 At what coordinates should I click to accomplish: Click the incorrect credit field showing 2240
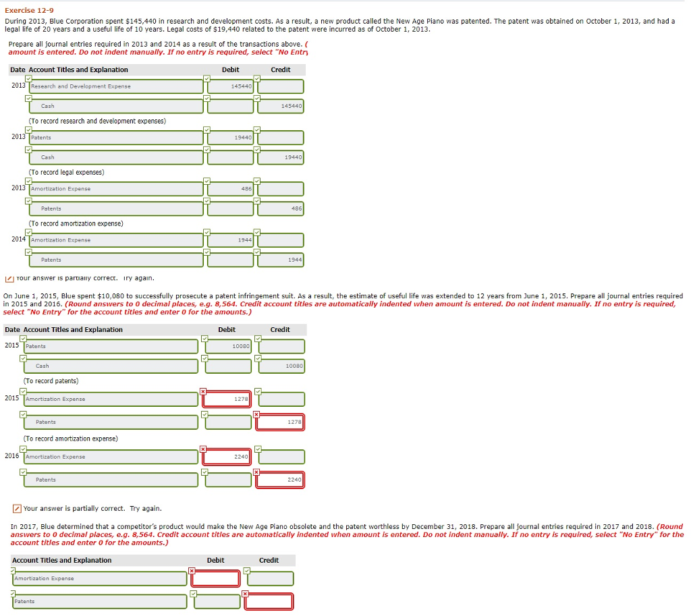[x=280, y=480]
